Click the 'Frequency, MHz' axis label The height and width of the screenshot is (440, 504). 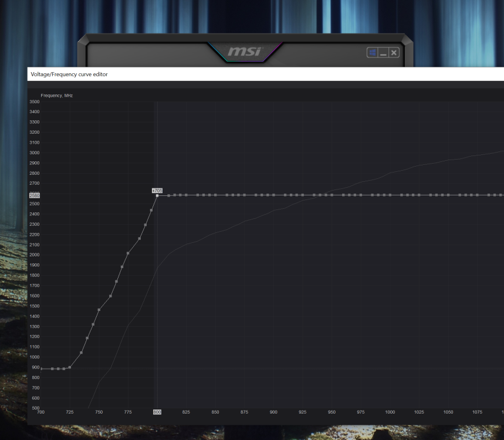pyautogui.click(x=56, y=96)
